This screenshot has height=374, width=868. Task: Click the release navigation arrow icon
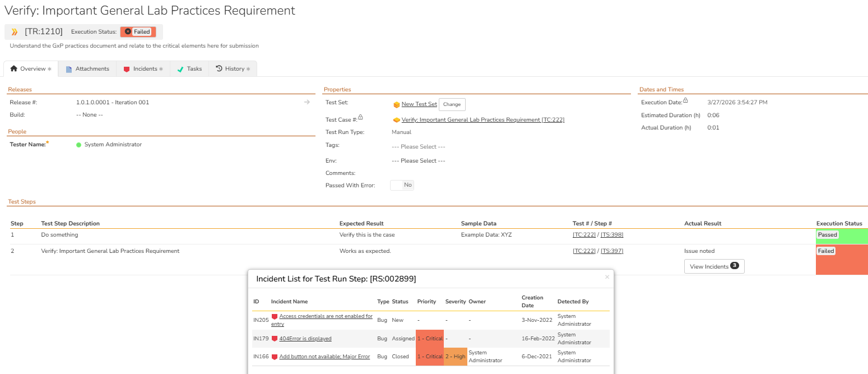[307, 102]
